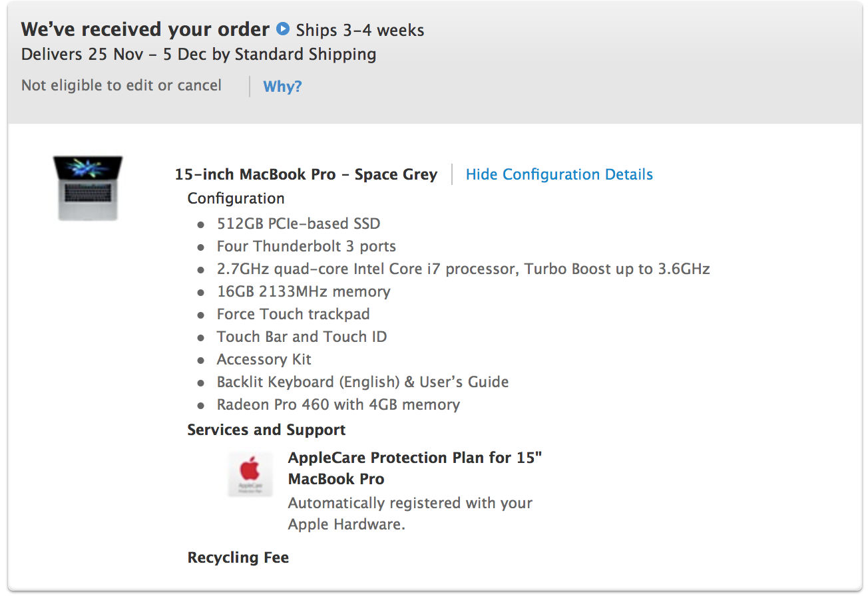The height and width of the screenshot is (596, 868).
Task: Click the 'Not eligible to edit or cancel' text
Action: (x=121, y=86)
